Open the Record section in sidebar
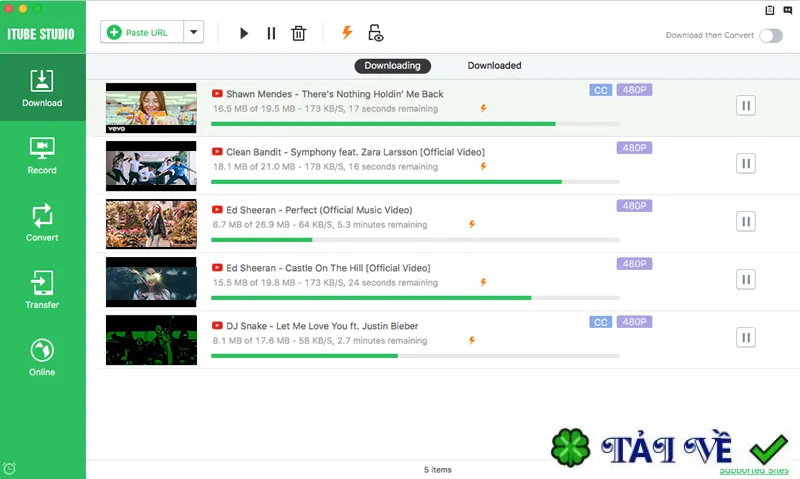Image resolution: width=800 pixels, height=479 pixels. point(42,156)
